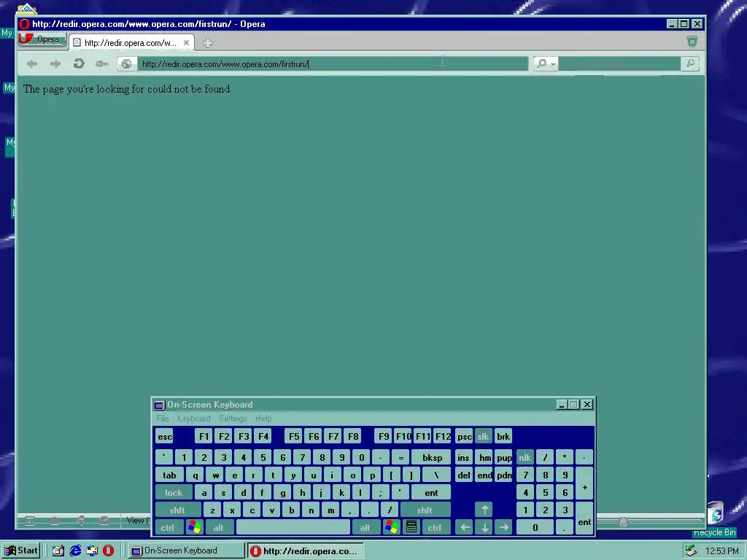Click the hm home key
The height and width of the screenshot is (560, 747).
coord(484,458)
